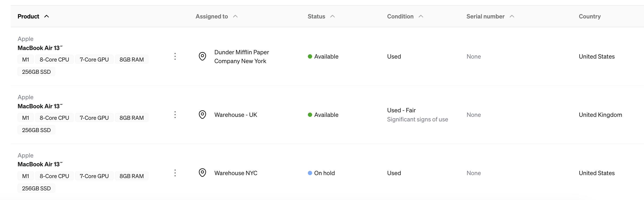Click the 256GB SSD tag in the Dunder Mifflin row
This screenshot has width=644, height=200.
click(36, 72)
